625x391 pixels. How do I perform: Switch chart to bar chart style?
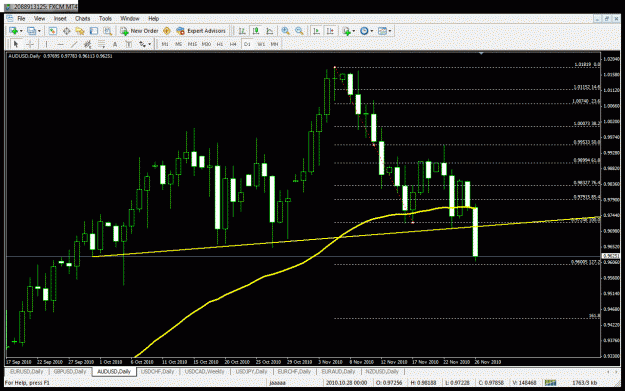coord(242,31)
